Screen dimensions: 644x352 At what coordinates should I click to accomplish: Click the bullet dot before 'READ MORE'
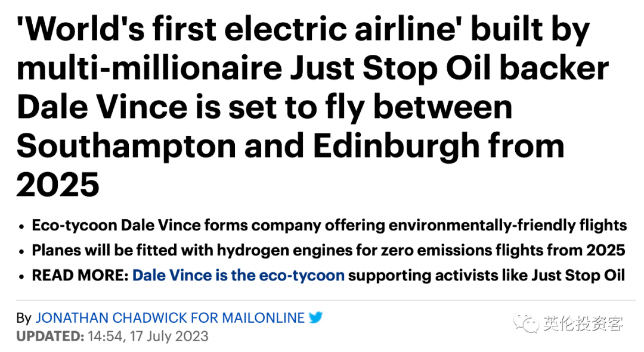pyautogui.click(x=21, y=276)
